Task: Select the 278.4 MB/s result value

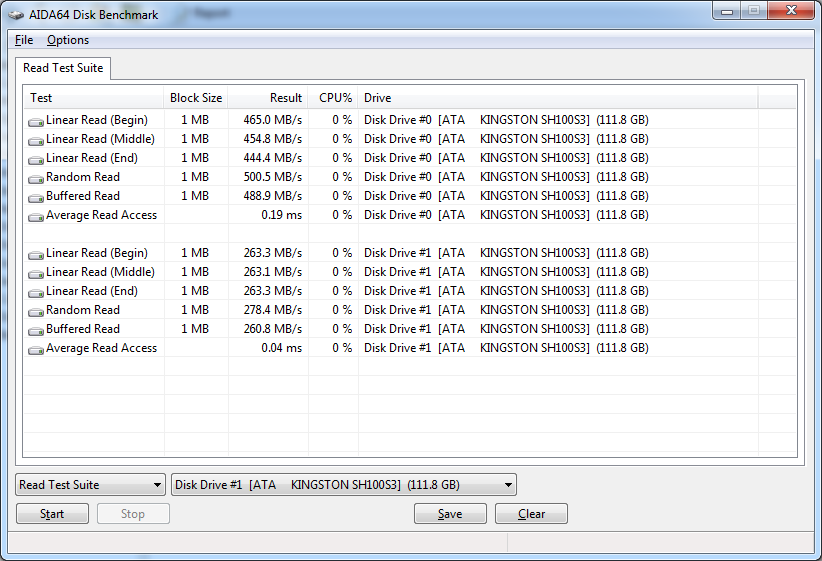Action: 273,310
